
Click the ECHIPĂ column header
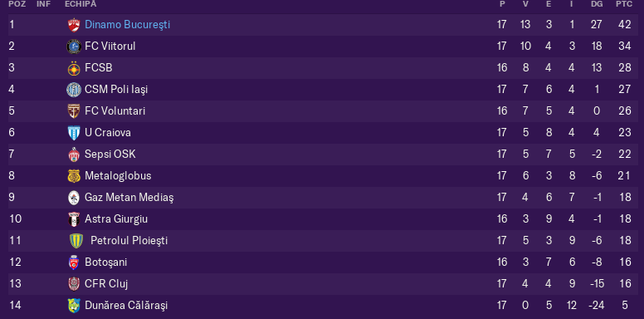pyautogui.click(x=80, y=4)
